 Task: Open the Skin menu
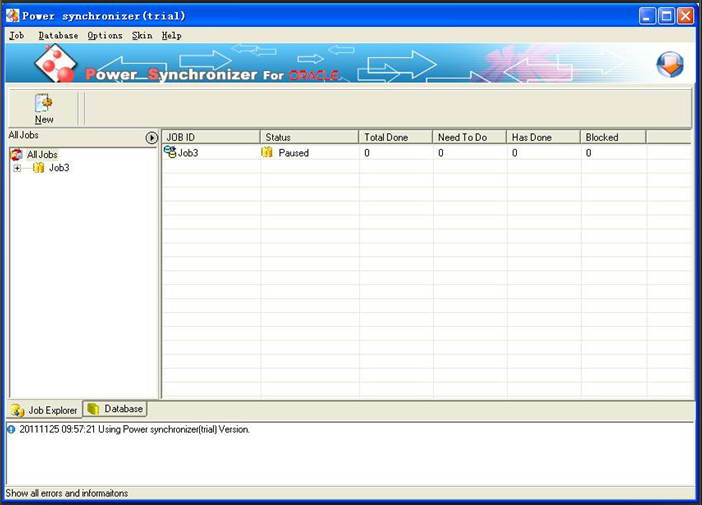click(142, 35)
